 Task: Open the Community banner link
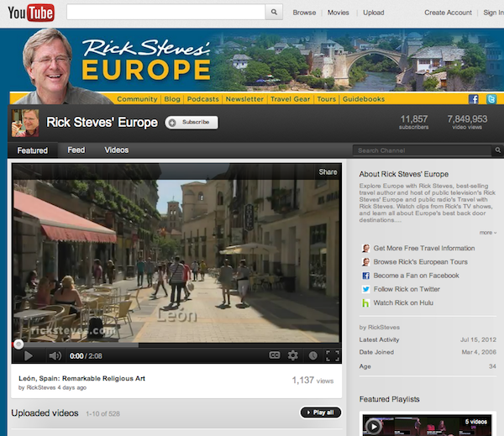point(137,99)
